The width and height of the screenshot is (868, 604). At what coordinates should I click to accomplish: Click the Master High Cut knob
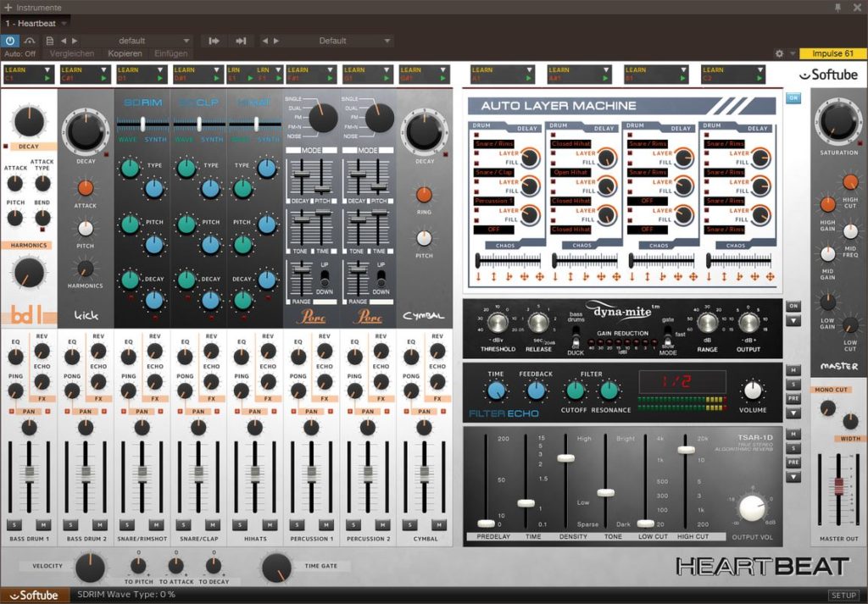(850, 181)
